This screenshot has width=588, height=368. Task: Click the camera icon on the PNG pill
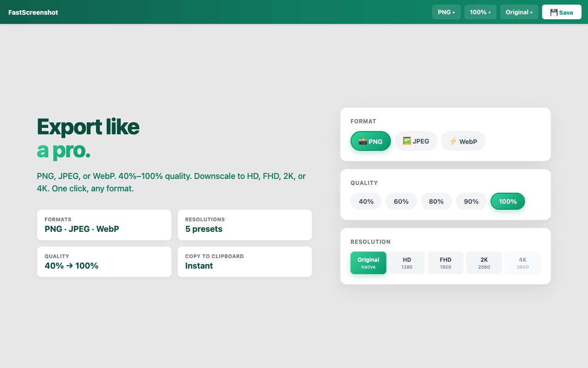pyautogui.click(x=363, y=141)
